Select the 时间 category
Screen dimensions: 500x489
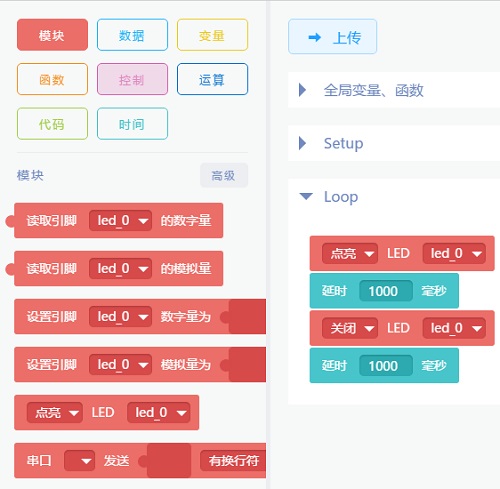[132, 124]
